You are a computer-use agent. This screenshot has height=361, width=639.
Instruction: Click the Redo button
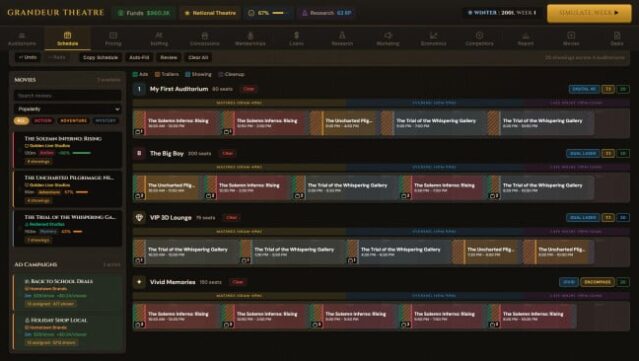click(x=57, y=57)
